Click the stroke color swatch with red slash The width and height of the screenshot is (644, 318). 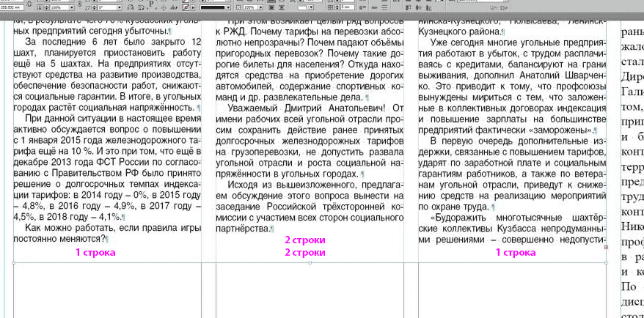186,7
